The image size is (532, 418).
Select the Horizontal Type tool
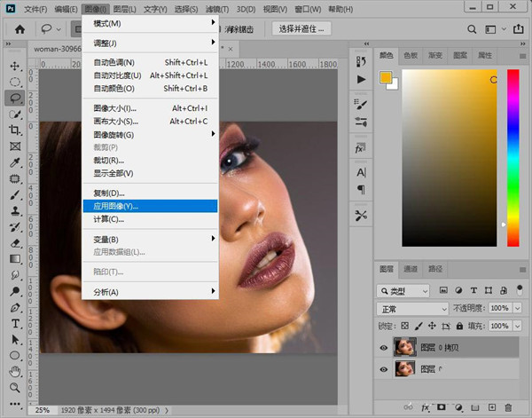(15, 324)
